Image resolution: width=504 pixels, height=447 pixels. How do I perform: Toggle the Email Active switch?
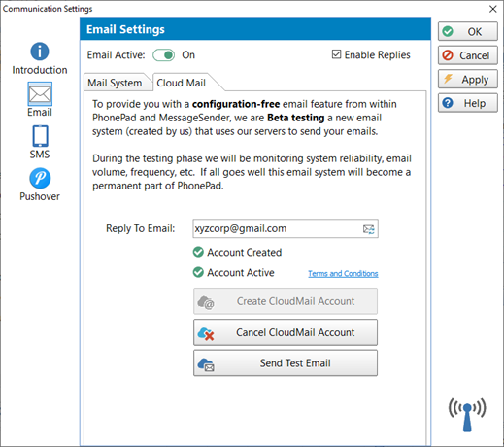click(x=164, y=55)
